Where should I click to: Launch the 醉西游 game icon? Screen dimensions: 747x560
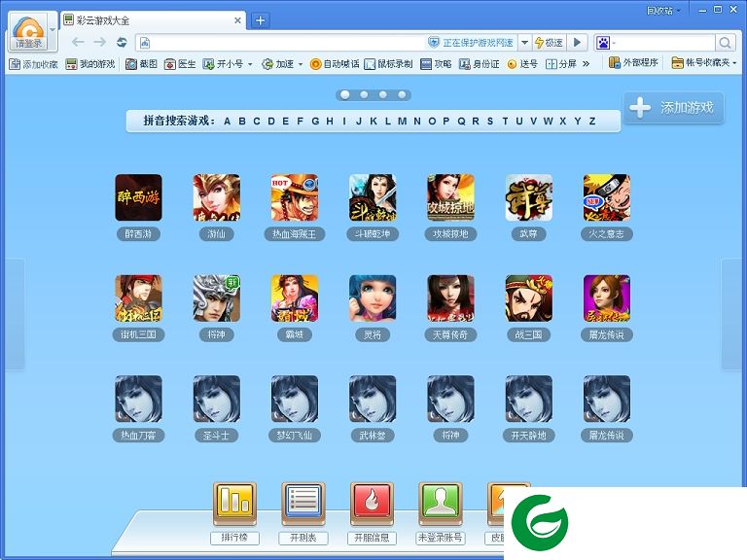(x=138, y=197)
